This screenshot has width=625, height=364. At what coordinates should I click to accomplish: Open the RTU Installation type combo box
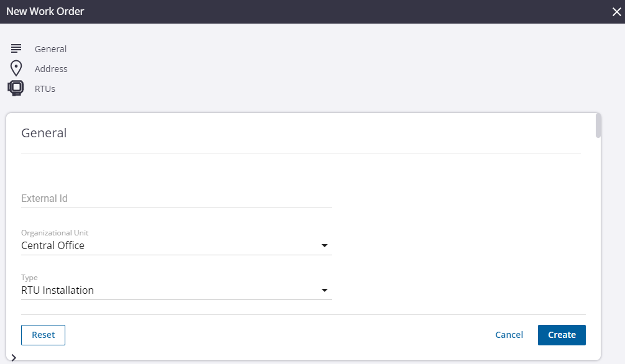point(168,290)
